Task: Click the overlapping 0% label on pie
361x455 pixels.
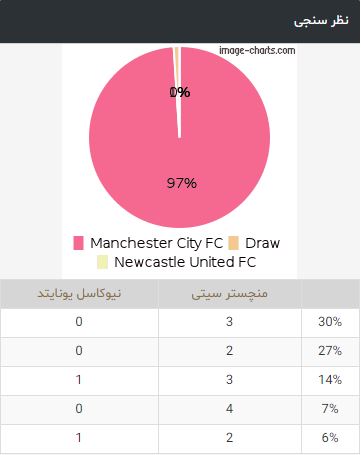Action: 180,92
